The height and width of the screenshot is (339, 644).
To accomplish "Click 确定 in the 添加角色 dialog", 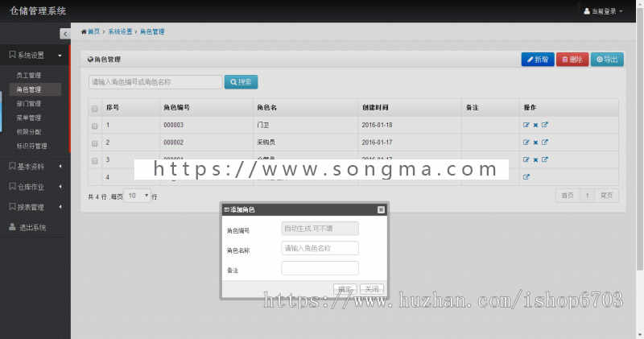I will 345,289.
